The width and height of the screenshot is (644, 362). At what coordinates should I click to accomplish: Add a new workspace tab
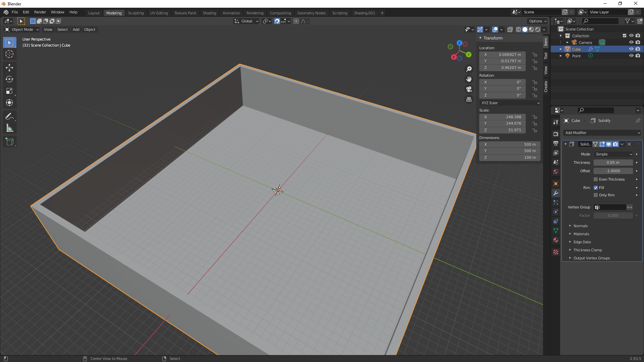coord(382,13)
